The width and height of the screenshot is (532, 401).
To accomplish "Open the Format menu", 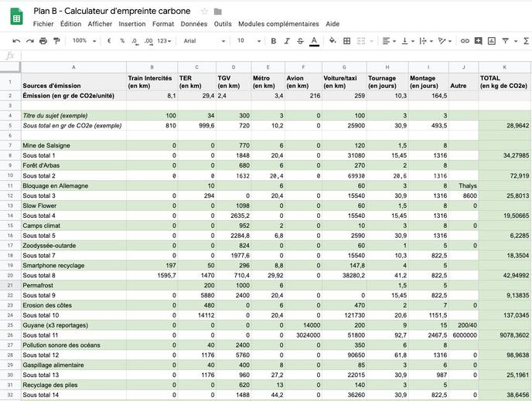I will (x=163, y=24).
